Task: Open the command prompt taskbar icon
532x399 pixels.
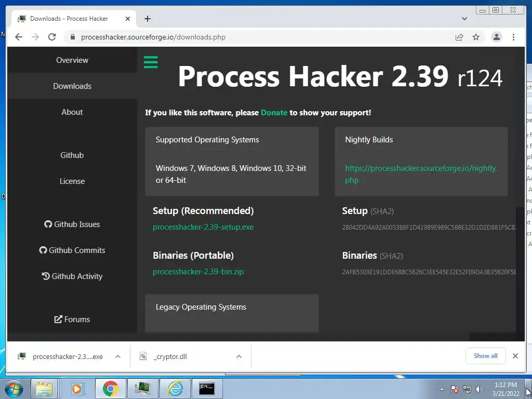Action: (207, 389)
